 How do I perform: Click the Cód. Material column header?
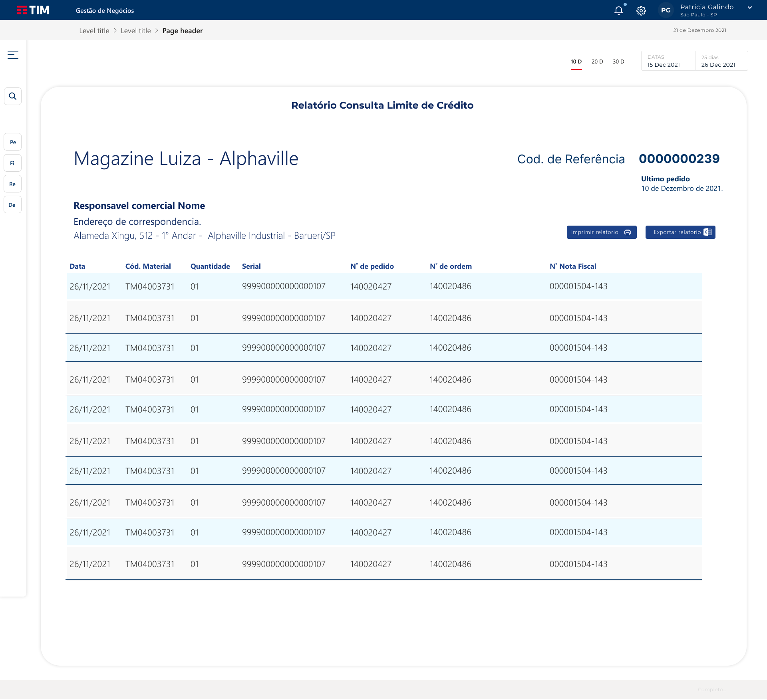point(148,266)
